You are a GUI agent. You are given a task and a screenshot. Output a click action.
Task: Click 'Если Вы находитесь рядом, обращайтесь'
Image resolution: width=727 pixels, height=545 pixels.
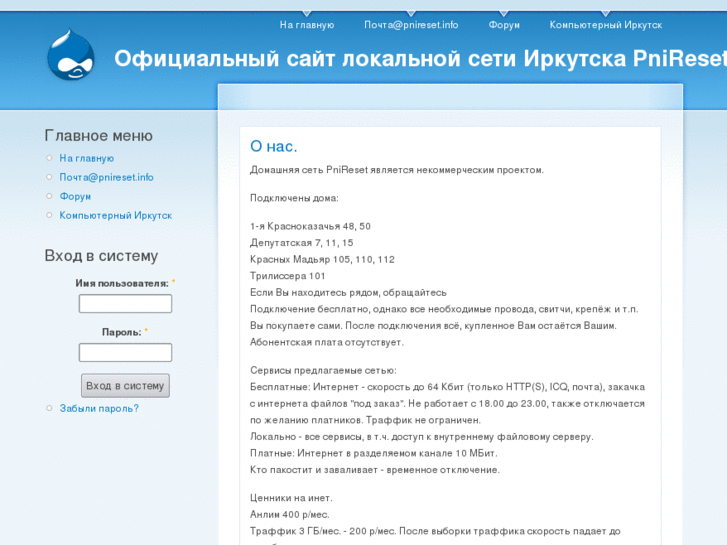[x=348, y=293]
